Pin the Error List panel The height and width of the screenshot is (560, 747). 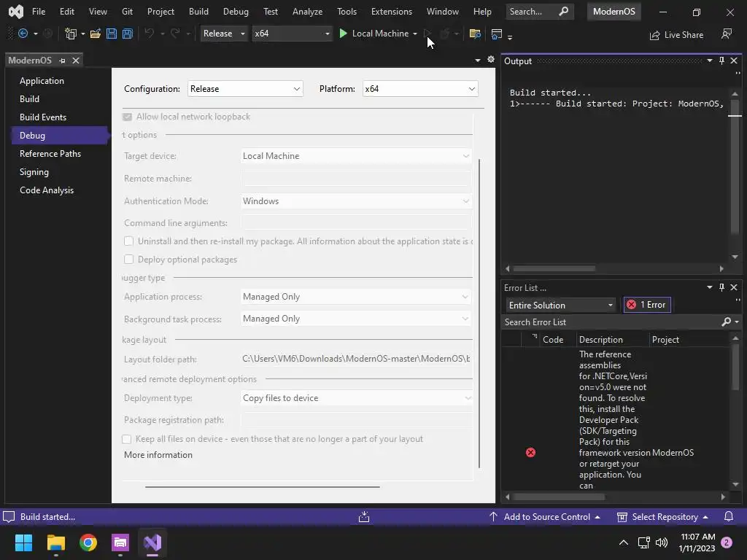click(721, 287)
